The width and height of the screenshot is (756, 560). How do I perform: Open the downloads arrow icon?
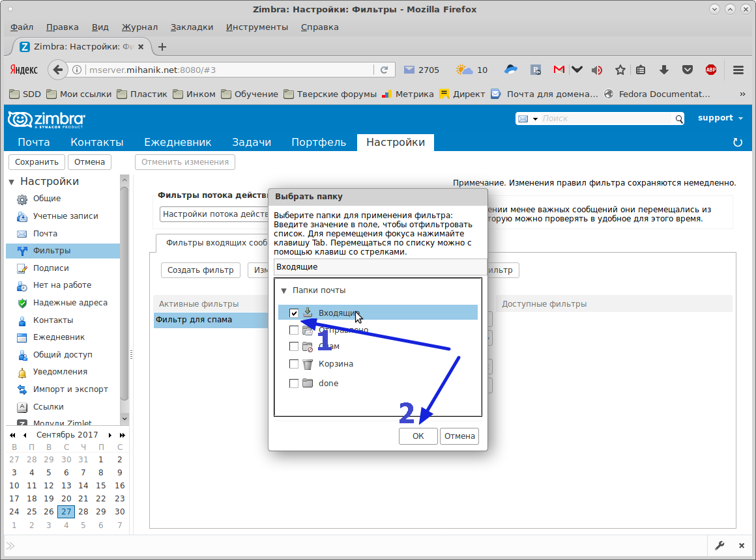664,70
